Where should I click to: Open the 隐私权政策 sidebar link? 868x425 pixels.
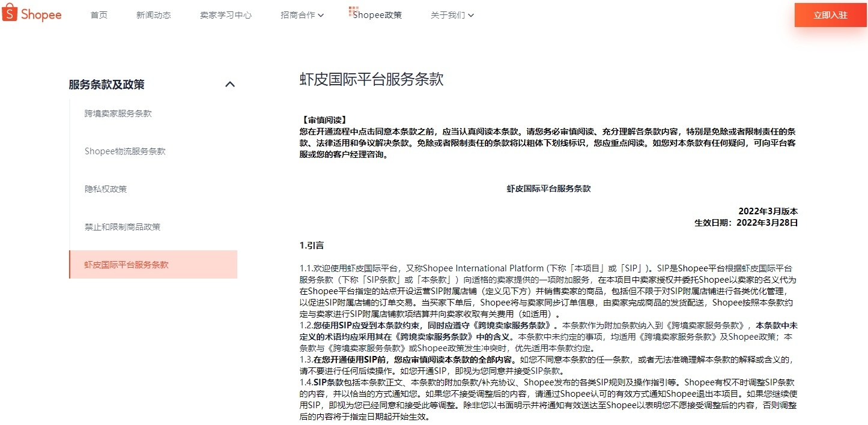[x=106, y=189]
